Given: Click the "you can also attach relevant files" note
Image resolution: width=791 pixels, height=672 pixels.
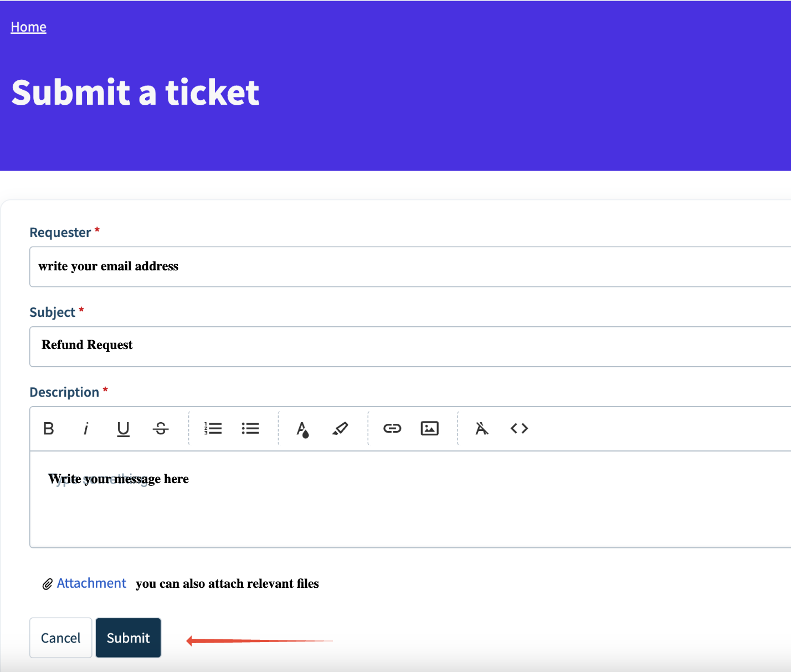Looking at the screenshot, I should click(227, 583).
